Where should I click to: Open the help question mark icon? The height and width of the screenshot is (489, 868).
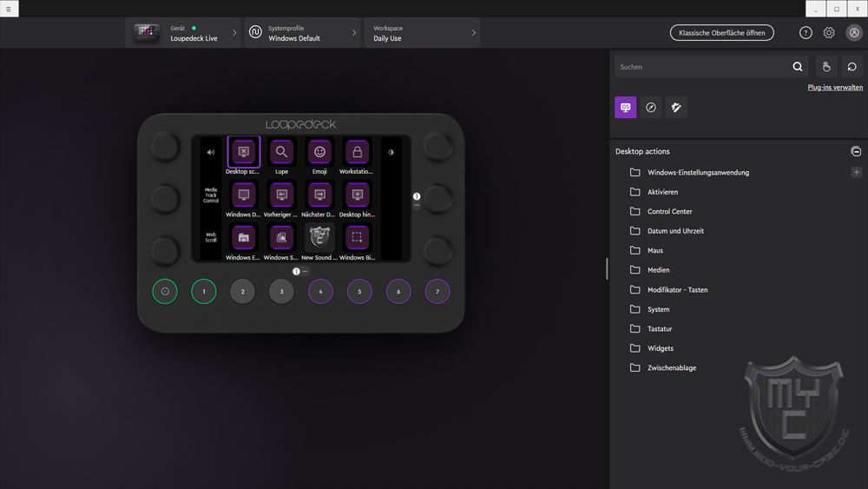pos(806,33)
